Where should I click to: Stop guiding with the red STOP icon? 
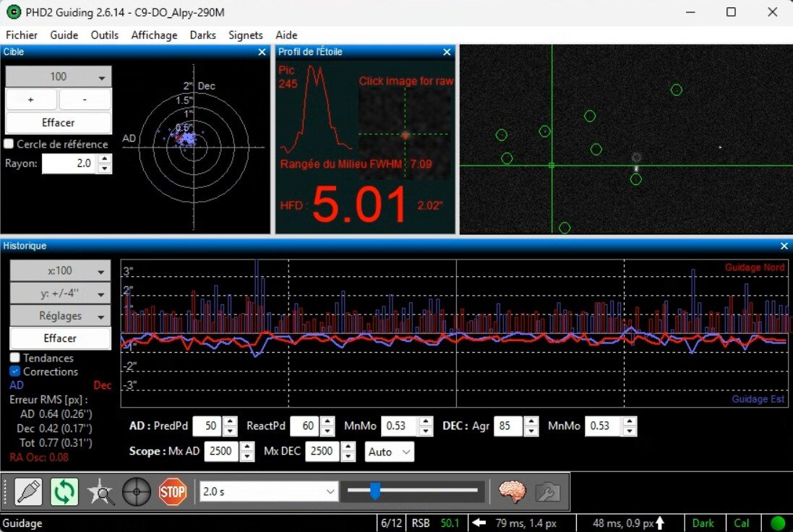point(173,491)
